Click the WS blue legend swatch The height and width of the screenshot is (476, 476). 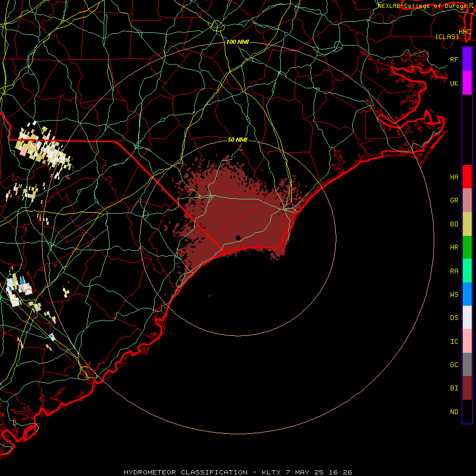coord(467,294)
